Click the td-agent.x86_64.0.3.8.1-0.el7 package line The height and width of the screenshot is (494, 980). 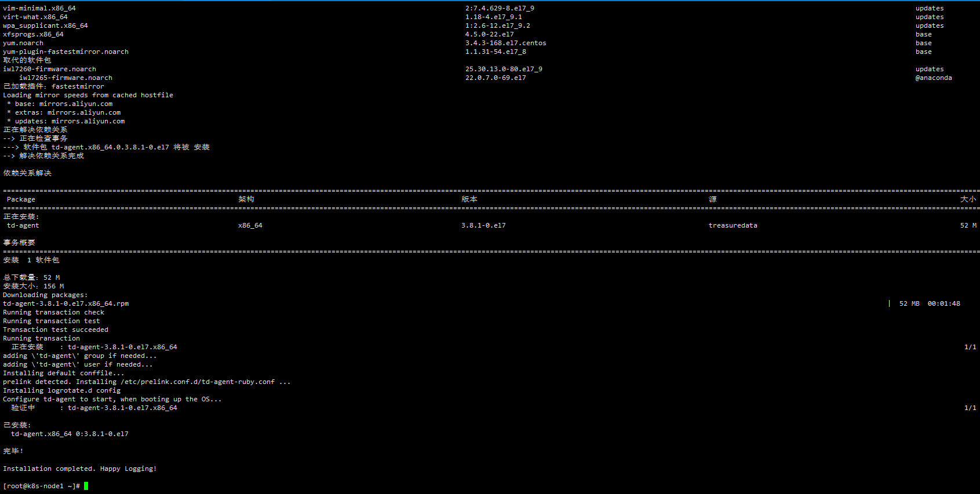pyautogui.click(x=106, y=147)
